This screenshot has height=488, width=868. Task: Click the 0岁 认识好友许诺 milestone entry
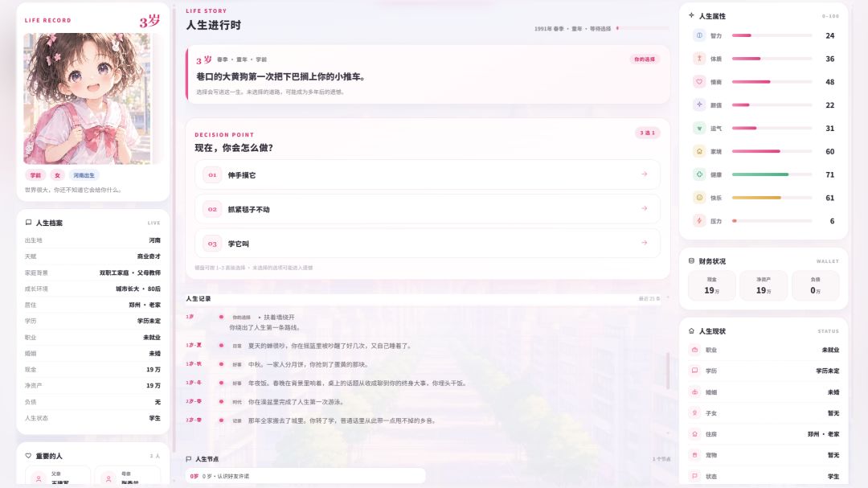click(305, 476)
